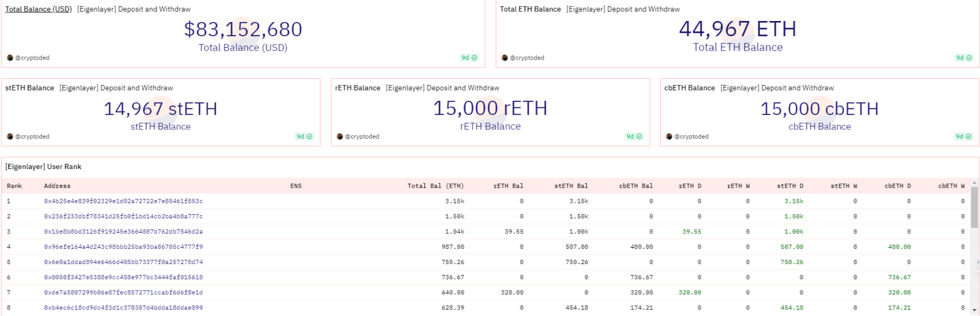
Task: Click the 9d checkmark badge on stETH Balance card
Action: 305,136
